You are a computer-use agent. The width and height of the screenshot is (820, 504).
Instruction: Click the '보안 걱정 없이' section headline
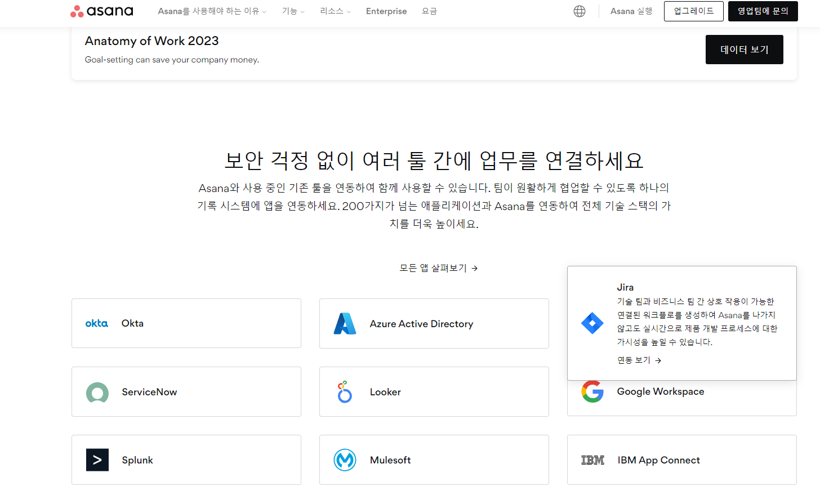[434, 161]
